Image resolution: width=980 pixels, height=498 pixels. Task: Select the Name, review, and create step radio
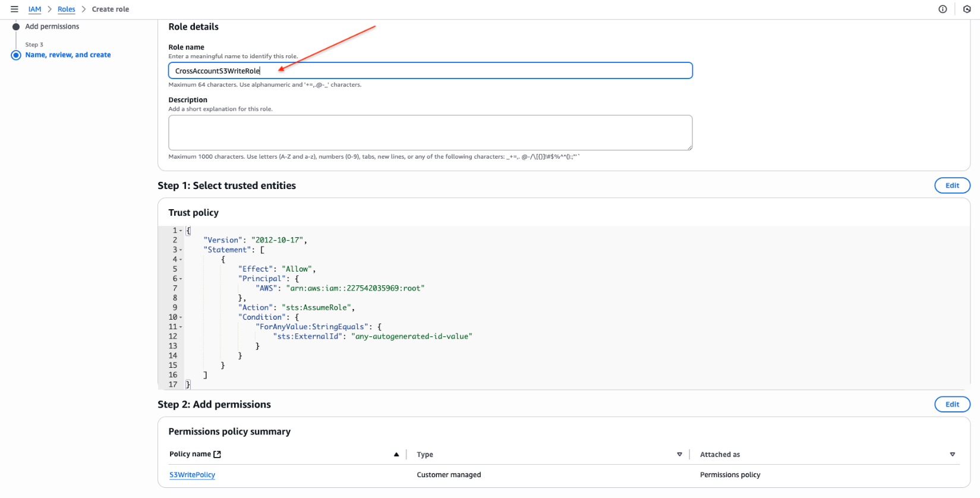16,55
